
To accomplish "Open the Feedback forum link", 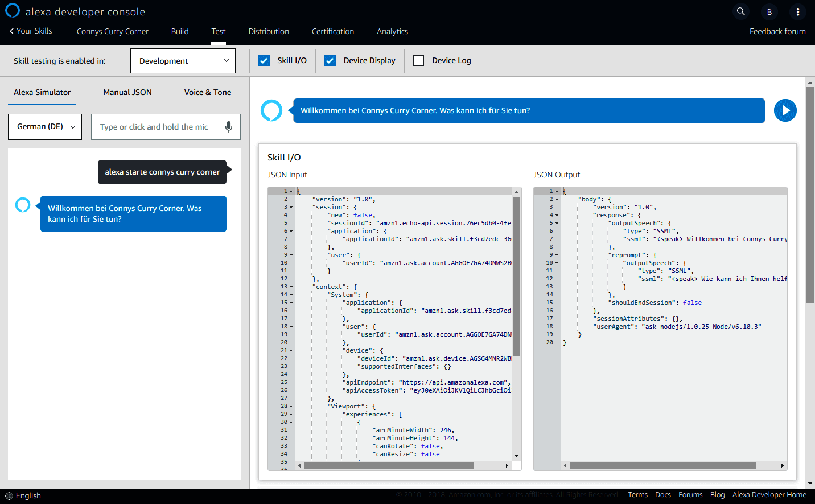I will tap(777, 31).
